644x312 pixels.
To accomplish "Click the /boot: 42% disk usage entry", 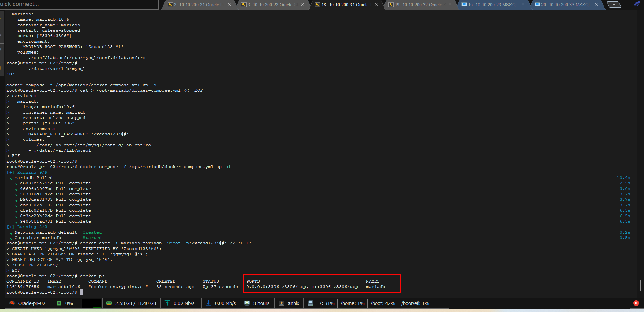I will pyautogui.click(x=383, y=303).
